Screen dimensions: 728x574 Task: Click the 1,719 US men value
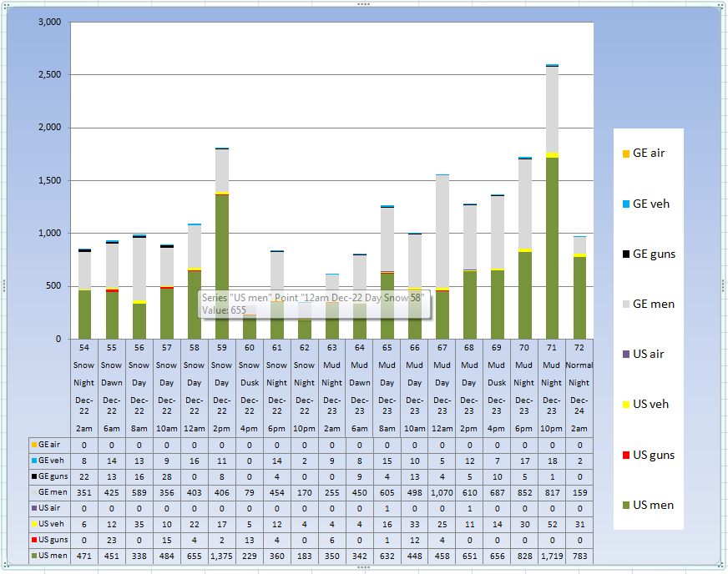click(552, 556)
